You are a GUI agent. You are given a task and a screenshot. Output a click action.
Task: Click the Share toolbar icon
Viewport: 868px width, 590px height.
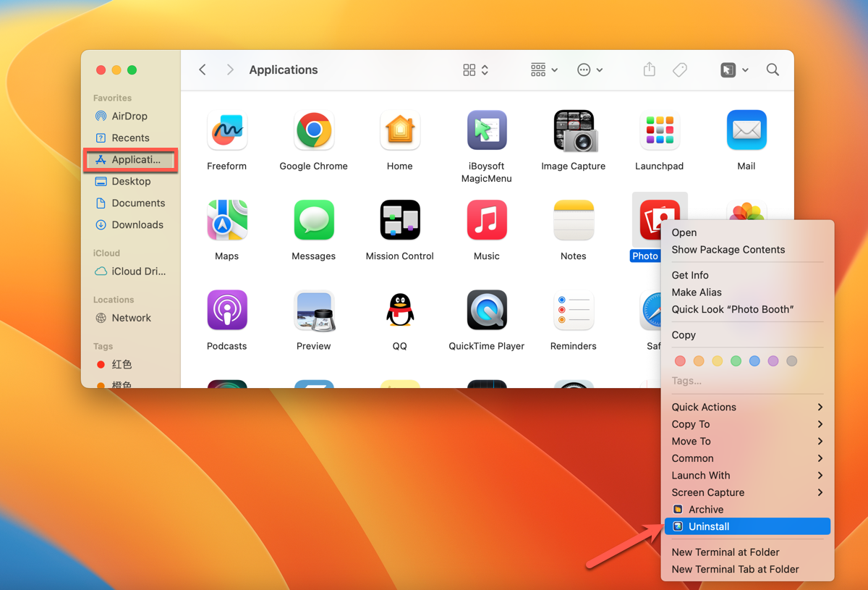(650, 69)
